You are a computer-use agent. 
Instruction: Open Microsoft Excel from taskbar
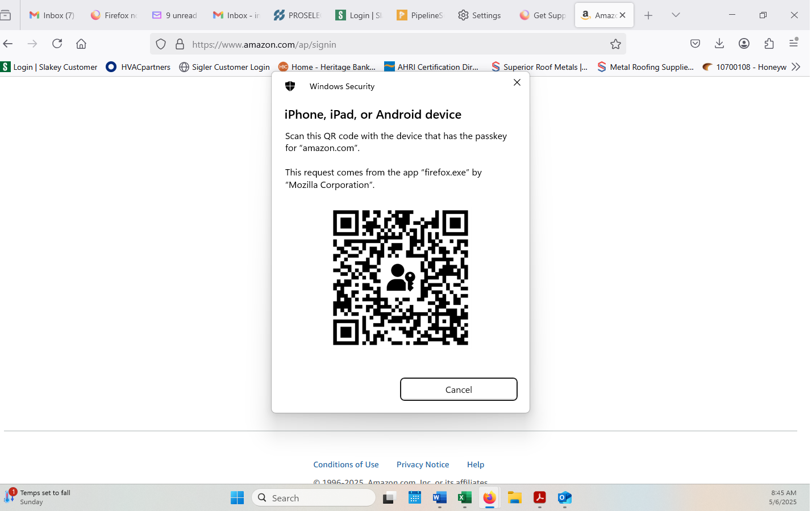[x=464, y=498]
